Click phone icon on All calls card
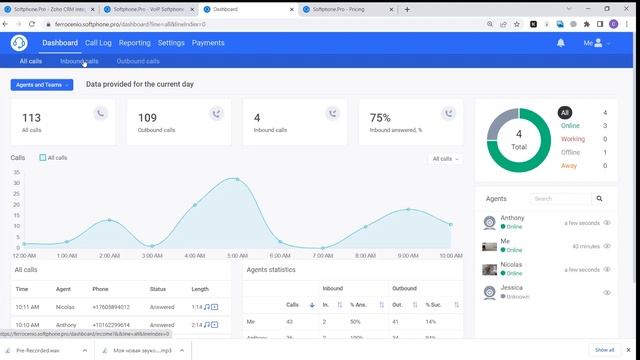640x360 pixels. pyautogui.click(x=101, y=113)
